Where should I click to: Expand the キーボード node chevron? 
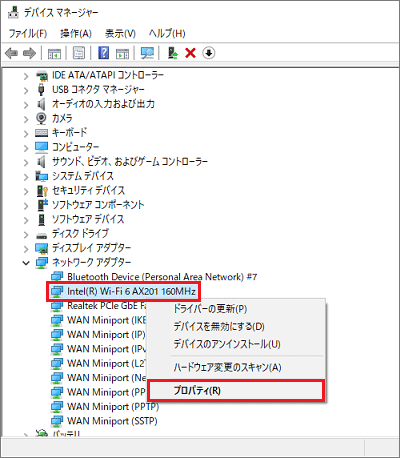(26, 134)
